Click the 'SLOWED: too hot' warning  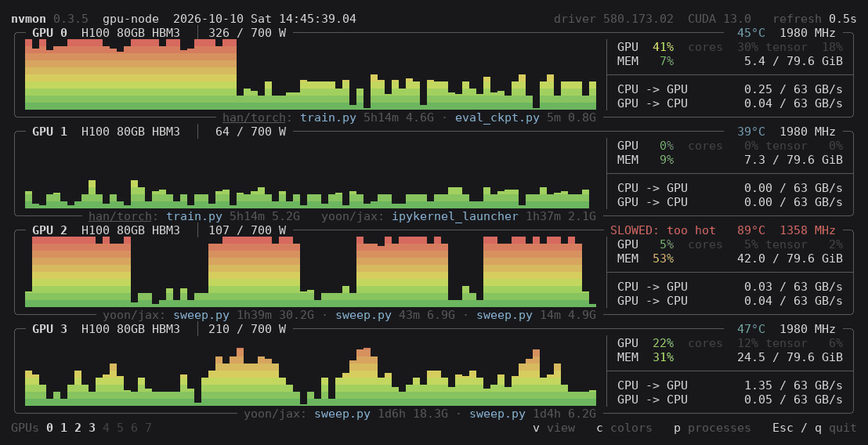[x=663, y=230]
